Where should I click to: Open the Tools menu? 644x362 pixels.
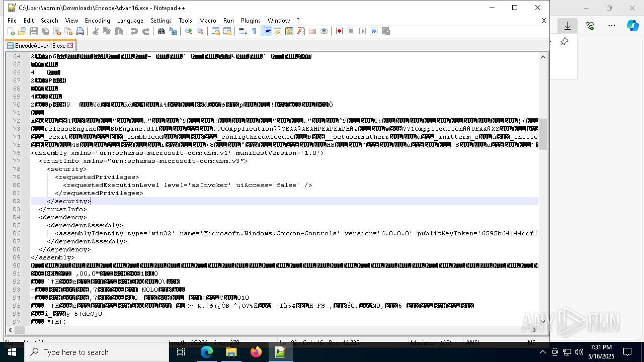[x=185, y=21]
